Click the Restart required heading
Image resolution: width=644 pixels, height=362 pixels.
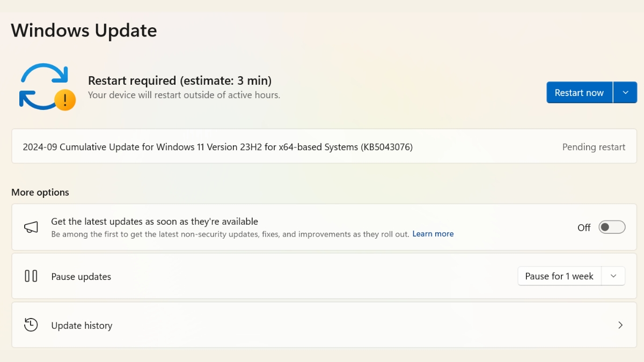pyautogui.click(x=180, y=81)
